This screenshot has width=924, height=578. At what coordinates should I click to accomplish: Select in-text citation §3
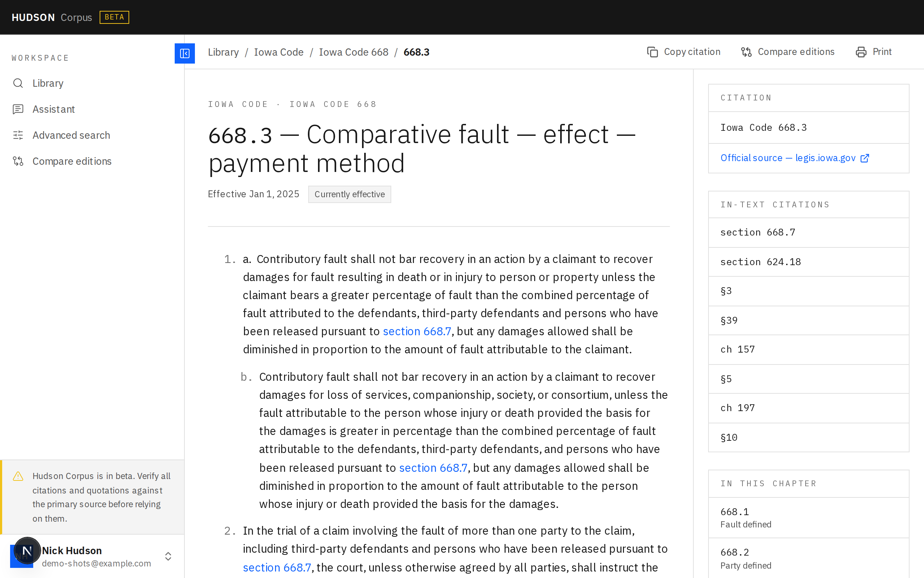tap(808, 291)
